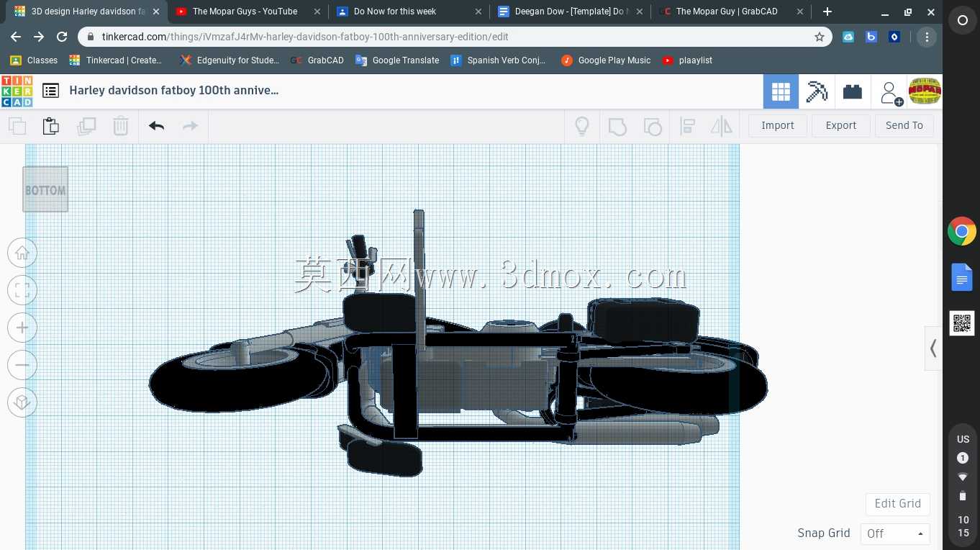
Task: Undo the last action
Action: [157, 126]
